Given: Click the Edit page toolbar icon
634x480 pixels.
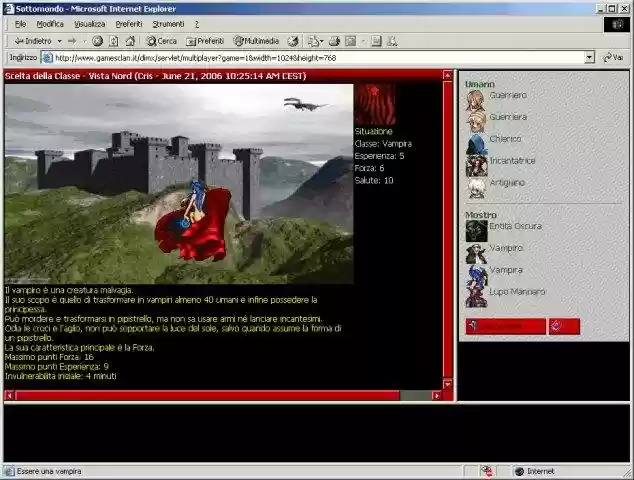Looking at the screenshot, I should pos(351,41).
